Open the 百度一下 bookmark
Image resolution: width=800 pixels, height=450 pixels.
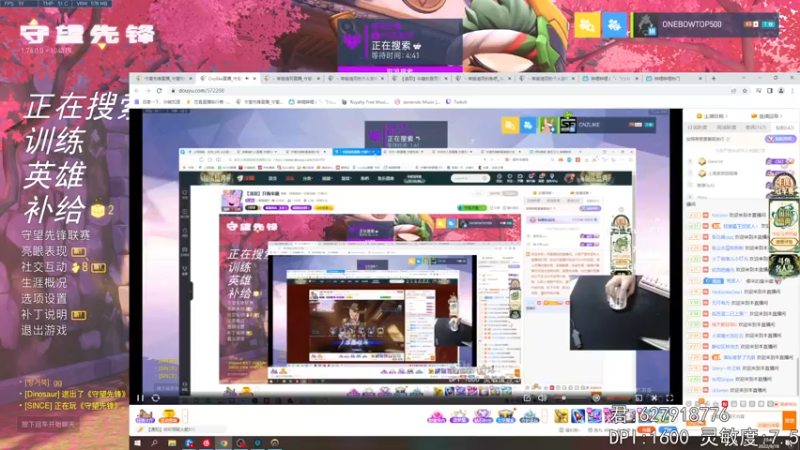[x=158, y=102]
